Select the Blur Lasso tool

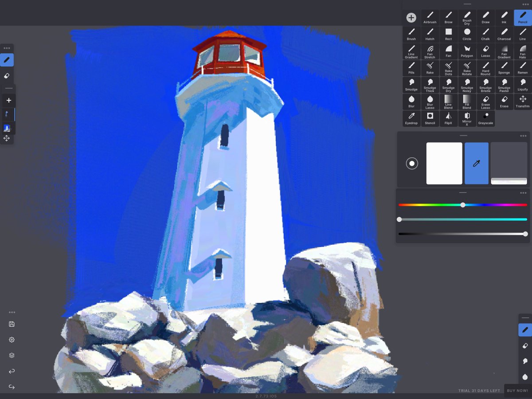[430, 102]
